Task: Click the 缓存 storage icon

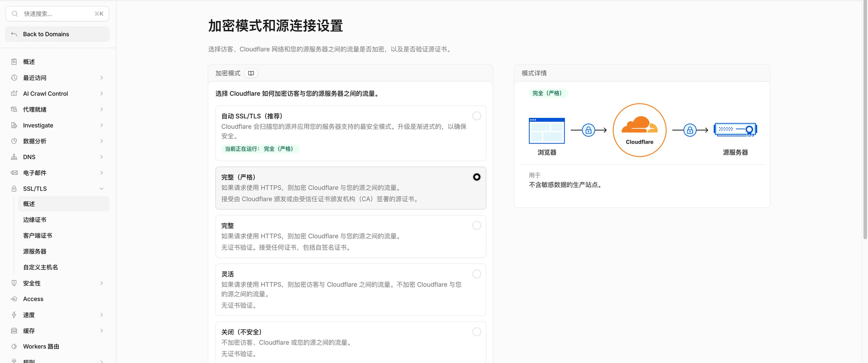Action: (x=14, y=330)
